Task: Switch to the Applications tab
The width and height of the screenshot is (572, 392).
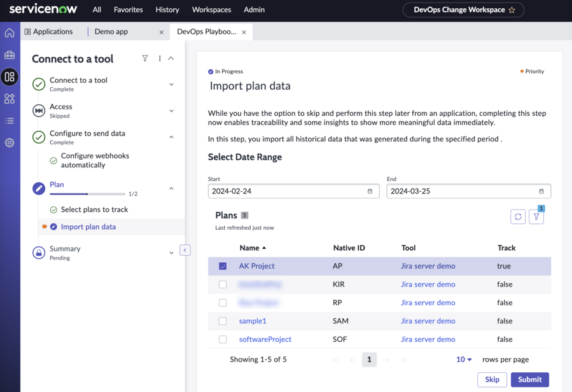Action: click(48, 32)
